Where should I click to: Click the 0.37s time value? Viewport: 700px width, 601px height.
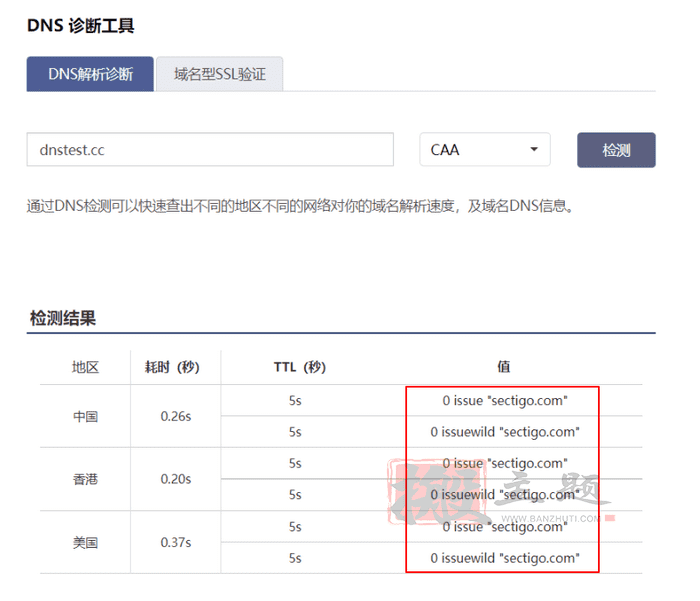[175, 543]
